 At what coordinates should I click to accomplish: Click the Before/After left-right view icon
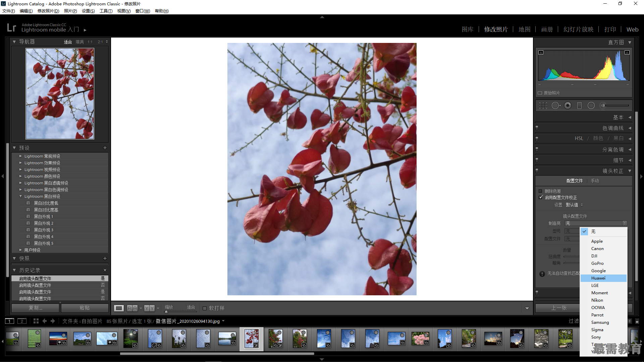coord(132,308)
